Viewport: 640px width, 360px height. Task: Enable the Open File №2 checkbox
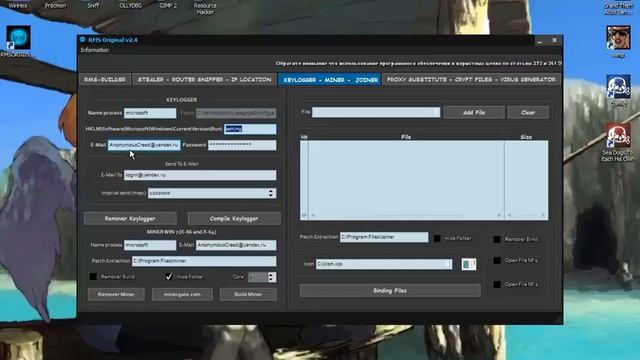point(497,284)
